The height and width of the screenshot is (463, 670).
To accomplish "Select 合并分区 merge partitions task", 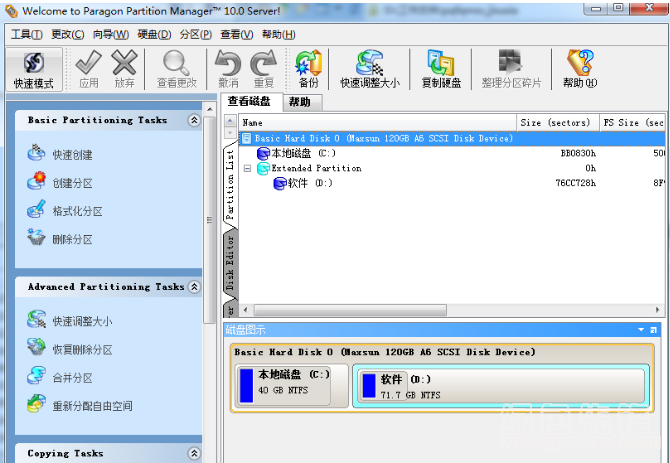I will [60, 377].
